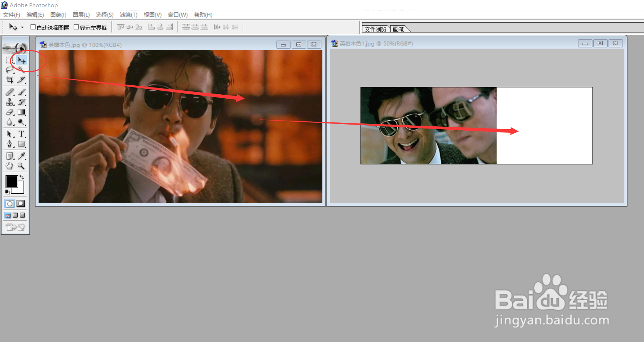Open the 图层(L) menu
The height and width of the screenshot is (342, 644).
pyautogui.click(x=81, y=15)
